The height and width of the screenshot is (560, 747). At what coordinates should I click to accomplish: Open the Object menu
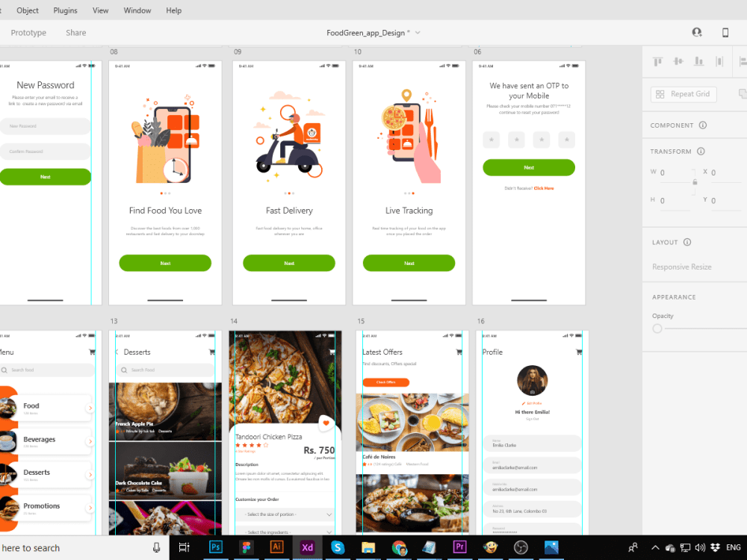pyautogui.click(x=28, y=10)
